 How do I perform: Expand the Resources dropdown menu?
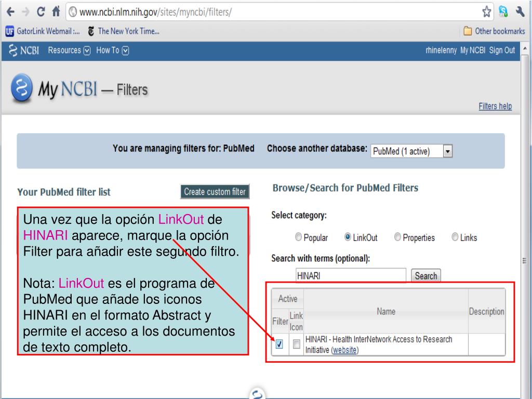point(69,50)
